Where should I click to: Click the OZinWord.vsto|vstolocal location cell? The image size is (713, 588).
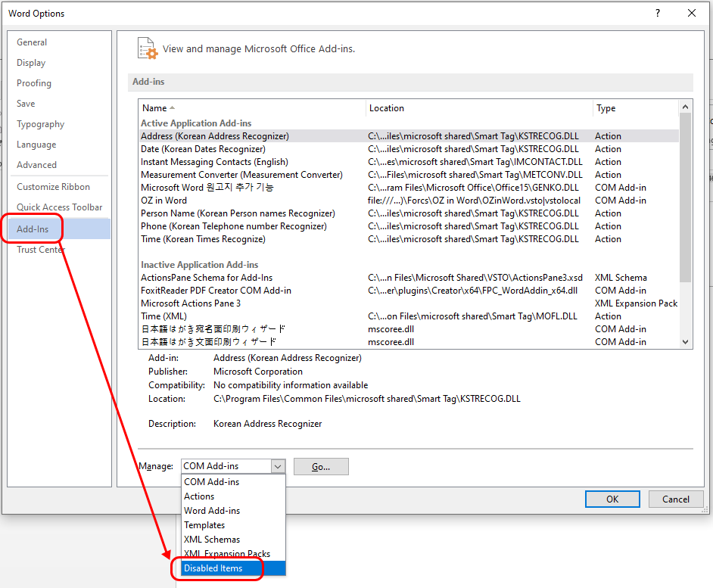[475, 201]
